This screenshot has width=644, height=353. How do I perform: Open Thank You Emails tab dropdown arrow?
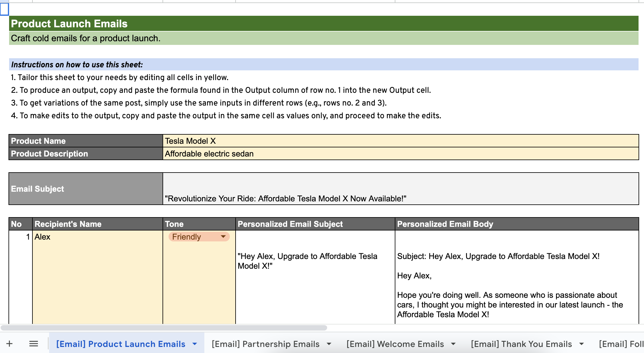click(x=582, y=344)
